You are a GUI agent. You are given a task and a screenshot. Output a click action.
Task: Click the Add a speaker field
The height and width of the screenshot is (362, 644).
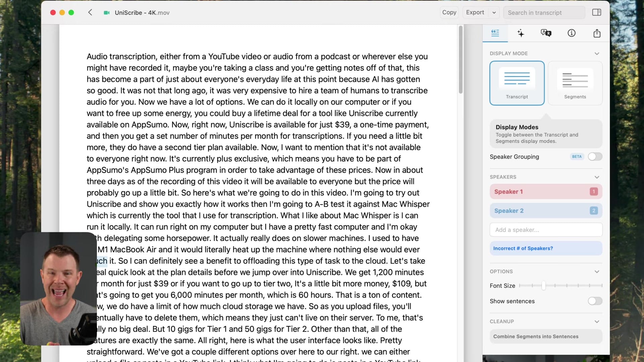[x=546, y=230]
